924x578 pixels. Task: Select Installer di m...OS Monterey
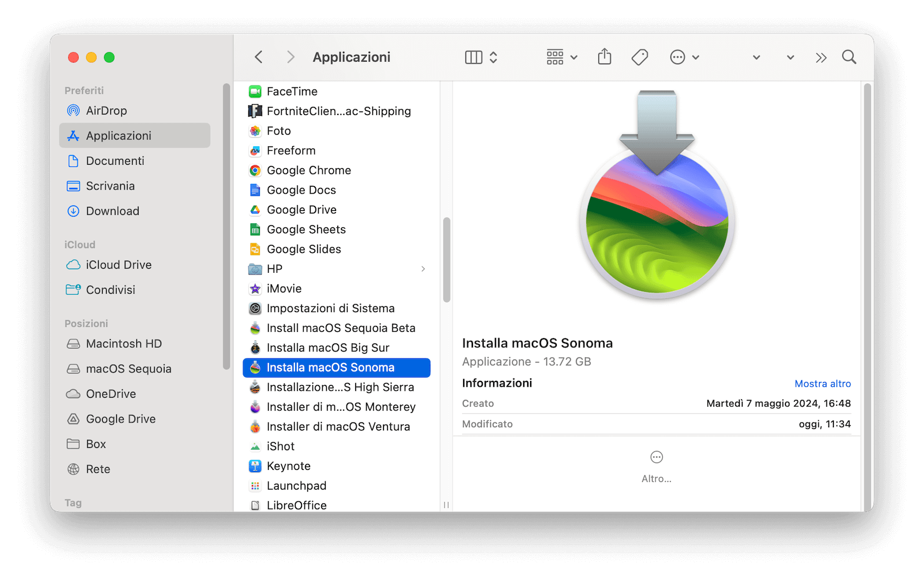pyautogui.click(x=337, y=407)
